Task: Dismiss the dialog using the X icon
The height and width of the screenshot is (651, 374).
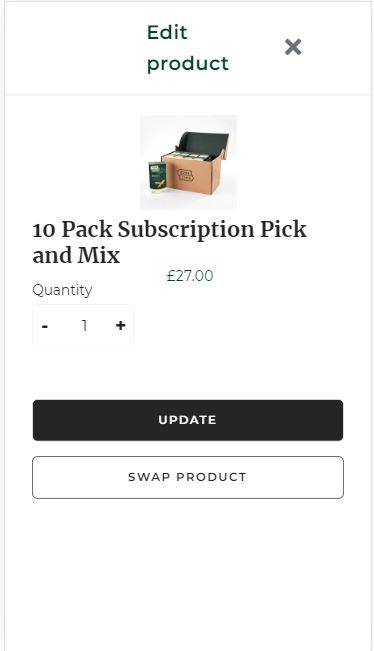Action: pos(293,47)
